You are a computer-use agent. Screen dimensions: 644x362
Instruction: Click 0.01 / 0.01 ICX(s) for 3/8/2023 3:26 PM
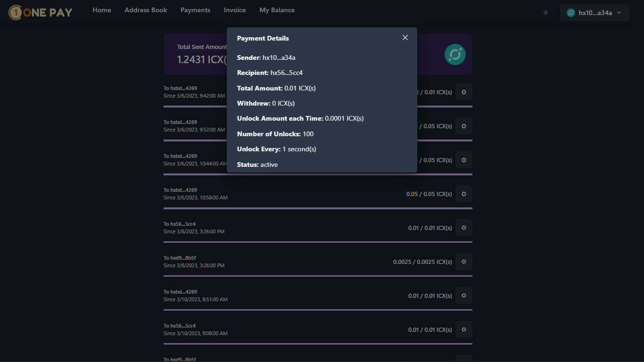[x=430, y=228]
